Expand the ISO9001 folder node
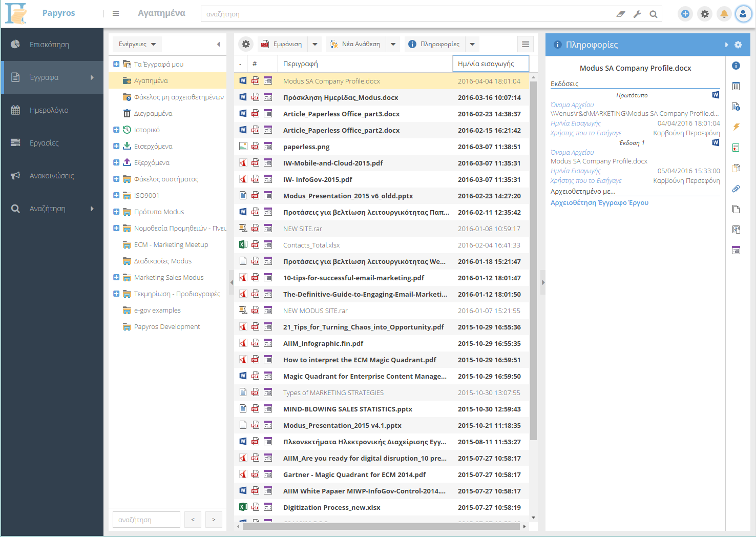This screenshot has height=537, width=756. 116,195
